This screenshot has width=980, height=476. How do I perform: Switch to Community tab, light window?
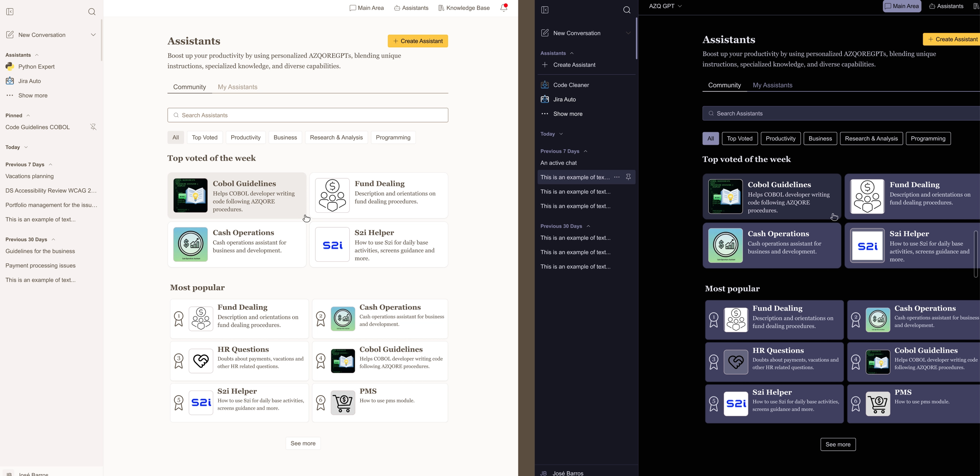[190, 87]
